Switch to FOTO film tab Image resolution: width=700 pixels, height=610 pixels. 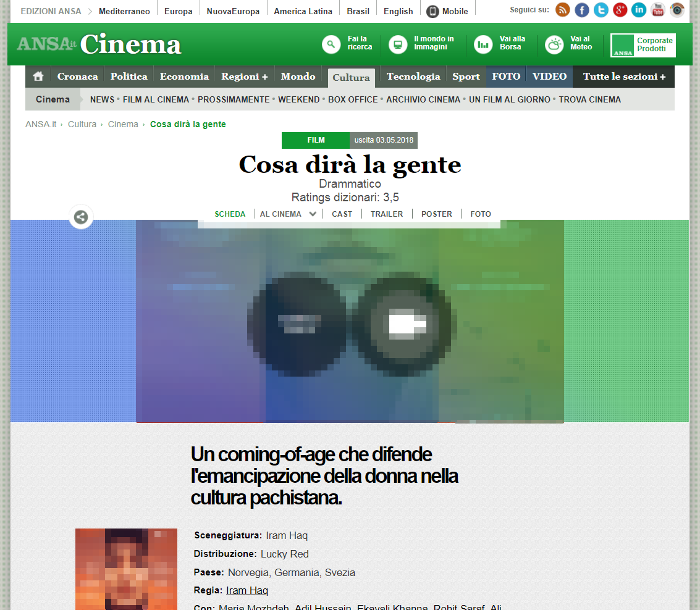481,214
